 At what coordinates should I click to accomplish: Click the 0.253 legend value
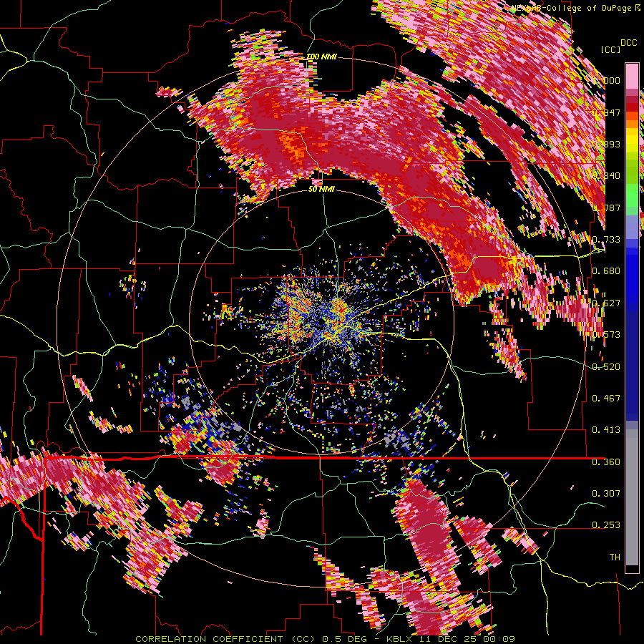606,525
